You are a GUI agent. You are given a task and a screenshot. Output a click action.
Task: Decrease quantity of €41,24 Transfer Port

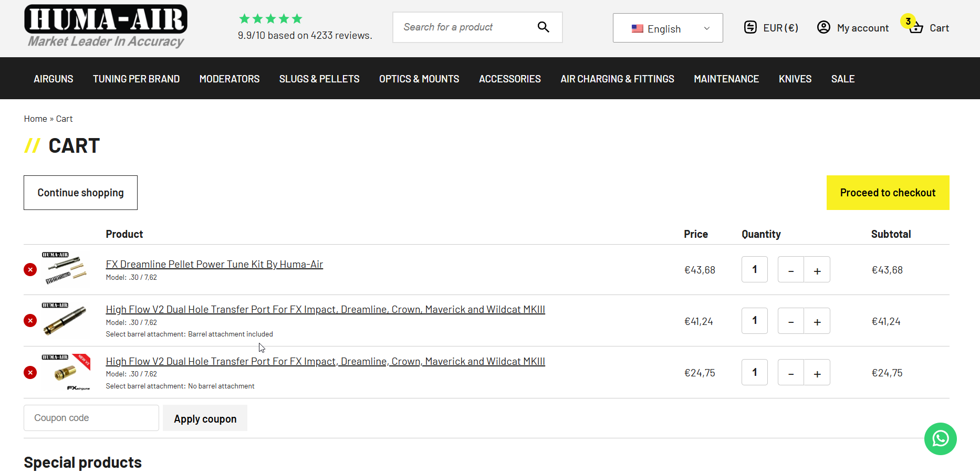pos(791,321)
